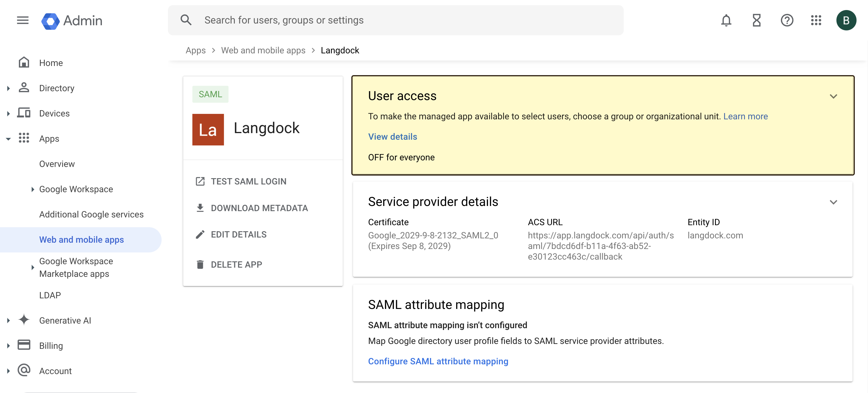Click the Test SAML login open-in-new icon
This screenshot has width=868, height=393.
tap(200, 182)
